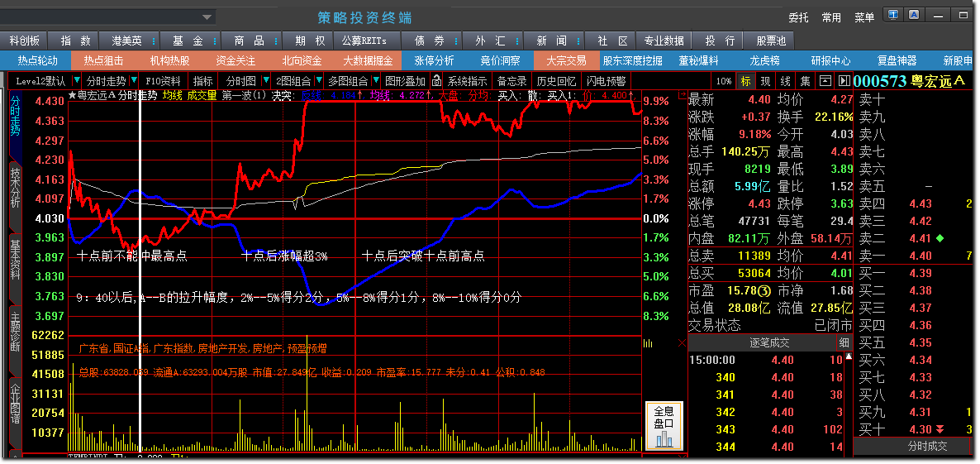Toggle the 集 display mode
The height and width of the screenshot is (464, 980).
806,81
